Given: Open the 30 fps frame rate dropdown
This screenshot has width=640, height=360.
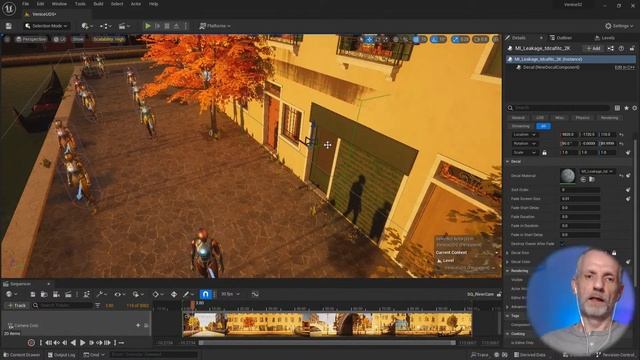Looking at the screenshot, I should pos(230,294).
